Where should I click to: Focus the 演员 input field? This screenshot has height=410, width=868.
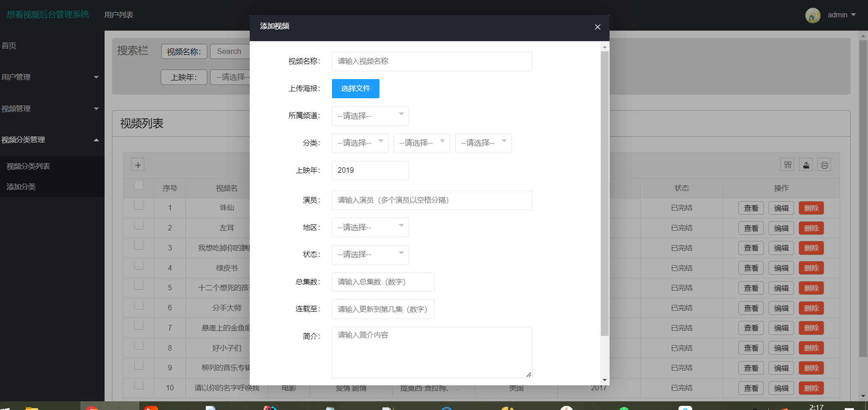coord(432,200)
